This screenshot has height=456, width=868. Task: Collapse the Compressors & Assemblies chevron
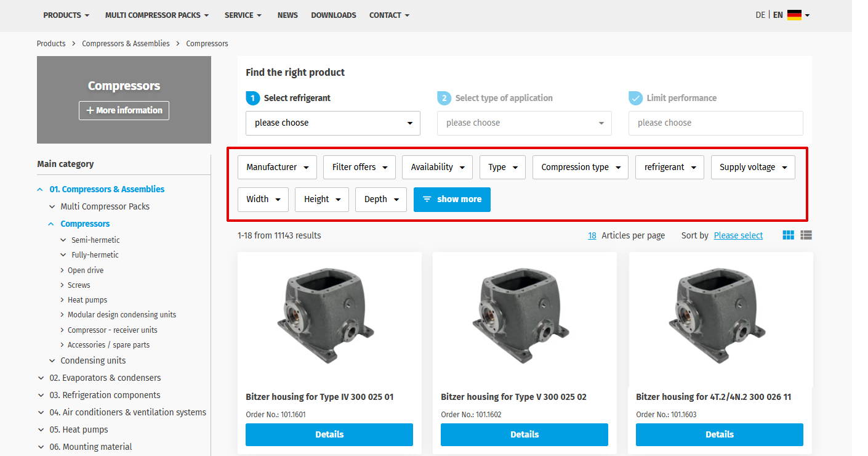click(x=40, y=190)
